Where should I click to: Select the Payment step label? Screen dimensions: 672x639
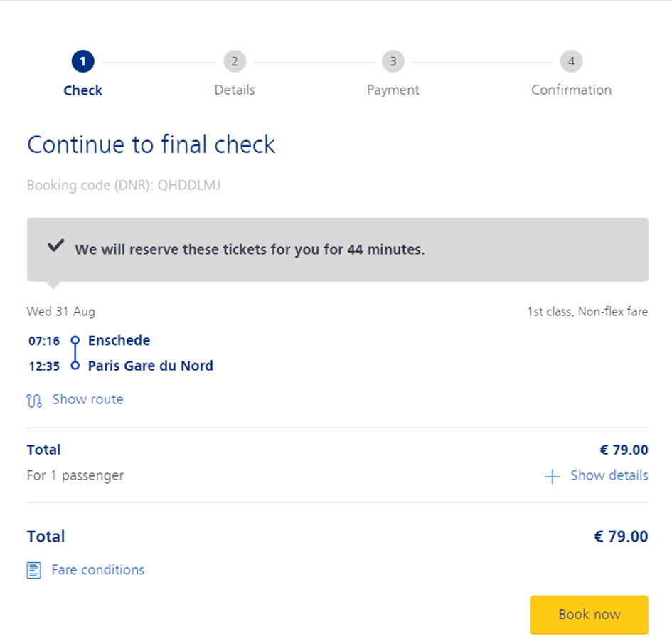[x=393, y=90]
